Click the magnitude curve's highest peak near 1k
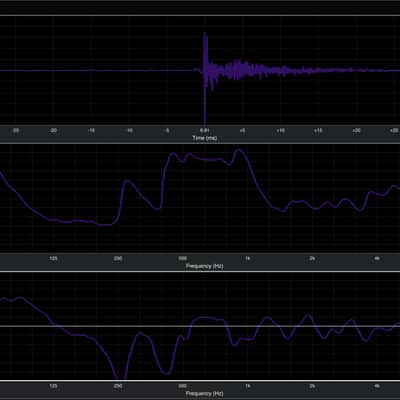This screenshot has width=400, height=400. point(239,151)
